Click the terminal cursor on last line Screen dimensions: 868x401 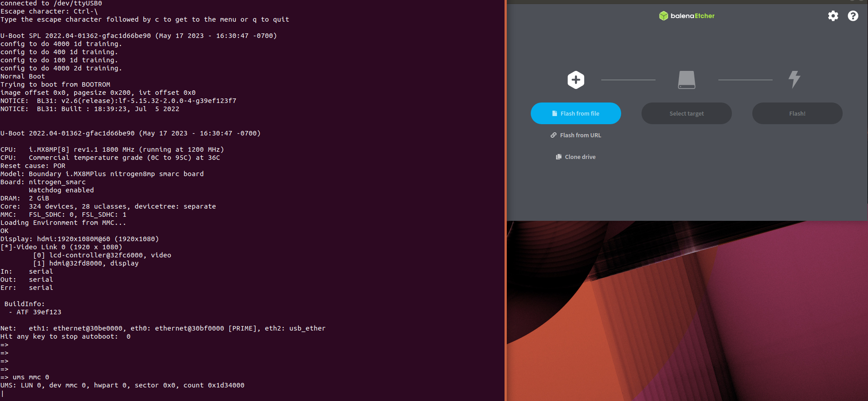(x=3, y=394)
